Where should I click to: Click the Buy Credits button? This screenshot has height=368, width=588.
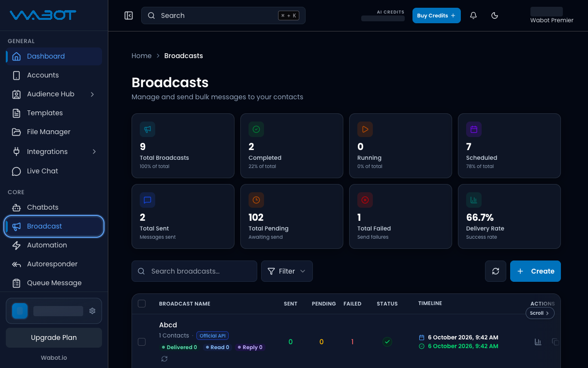(436, 15)
